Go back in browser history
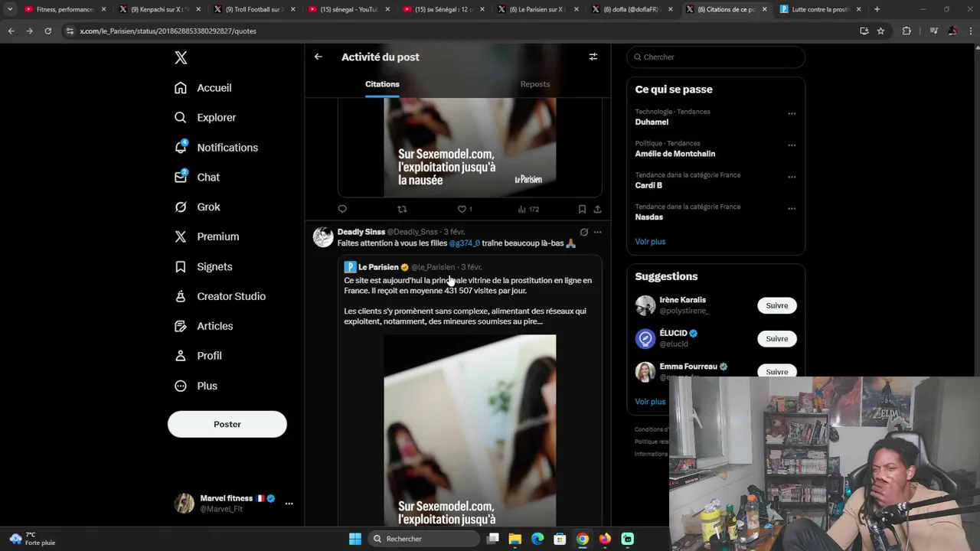The width and height of the screenshot is (980, 551). [11, 31]
